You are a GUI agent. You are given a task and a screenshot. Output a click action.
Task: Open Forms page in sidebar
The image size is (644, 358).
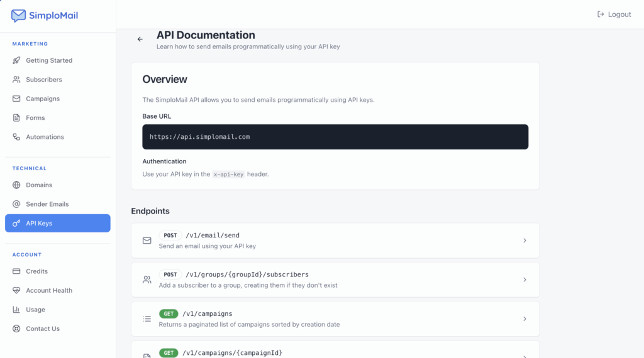(57, 117)
